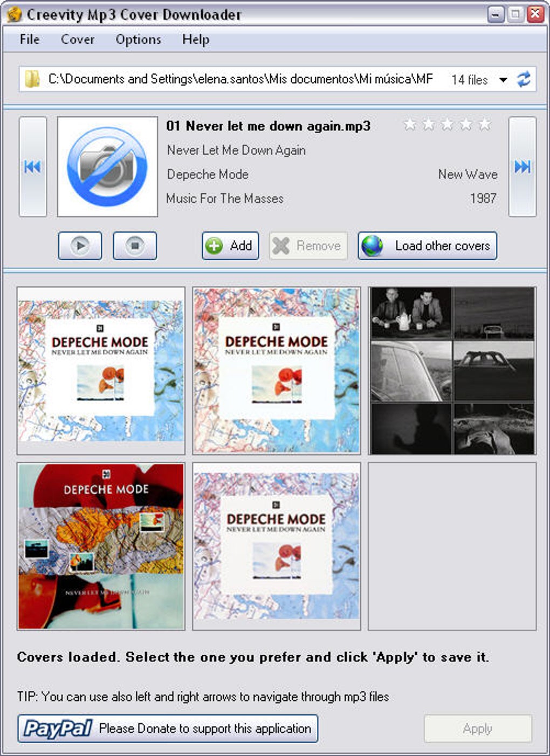Select red Depeche Mode collage cover
The image size is (550, 756).
pyautogui.click(x=101, y=546)
